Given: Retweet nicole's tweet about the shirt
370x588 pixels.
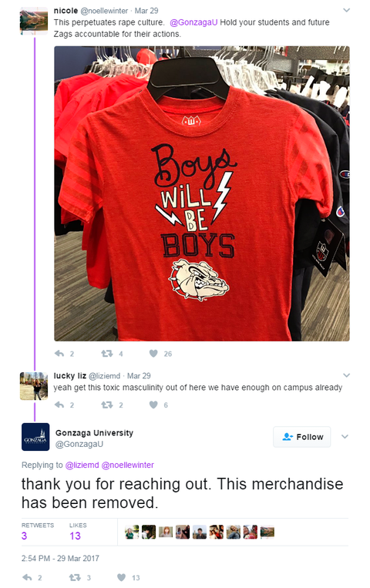Looking at the screenshot, I should point(107,353).
